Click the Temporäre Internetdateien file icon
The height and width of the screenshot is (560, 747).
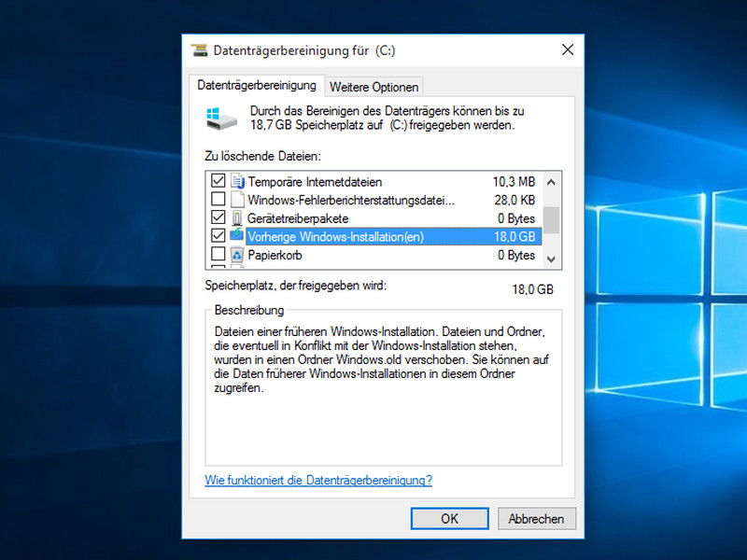pyautogui.click(x=237, y=181)
